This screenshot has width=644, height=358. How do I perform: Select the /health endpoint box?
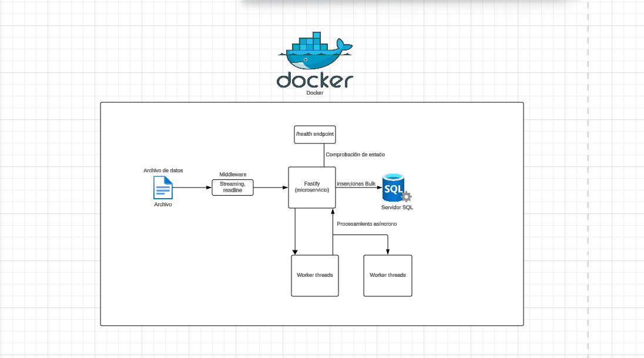(314, 135)
